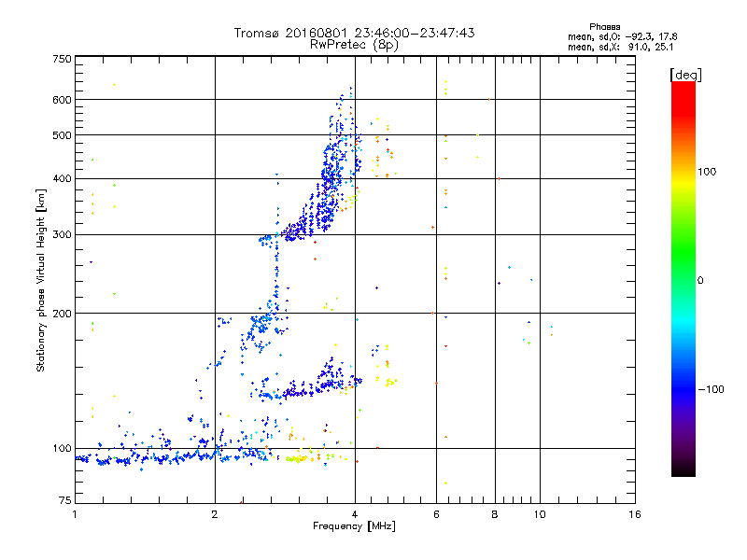Click the y-axis tick label '75'

65,500
